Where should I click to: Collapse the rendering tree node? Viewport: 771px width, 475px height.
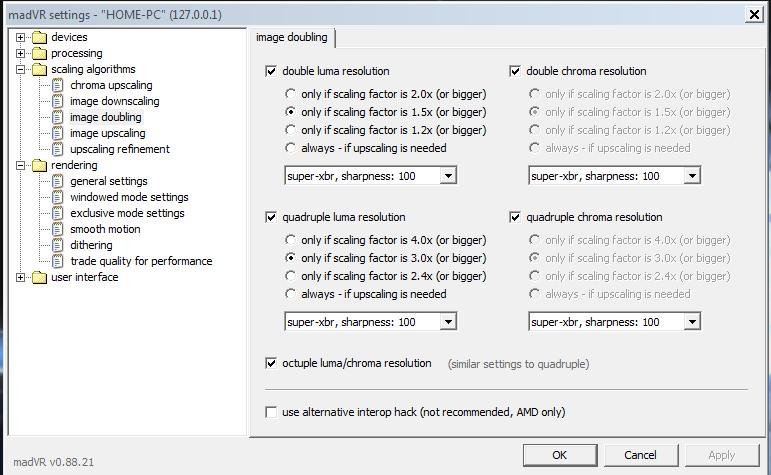click(x=20, y=166)
